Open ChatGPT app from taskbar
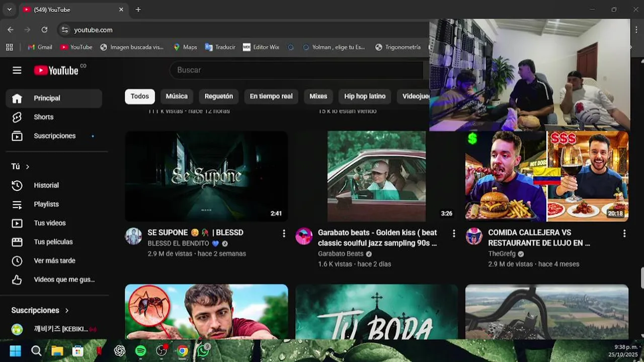Viewport: 644px width, 362px height. click(120, 351)
